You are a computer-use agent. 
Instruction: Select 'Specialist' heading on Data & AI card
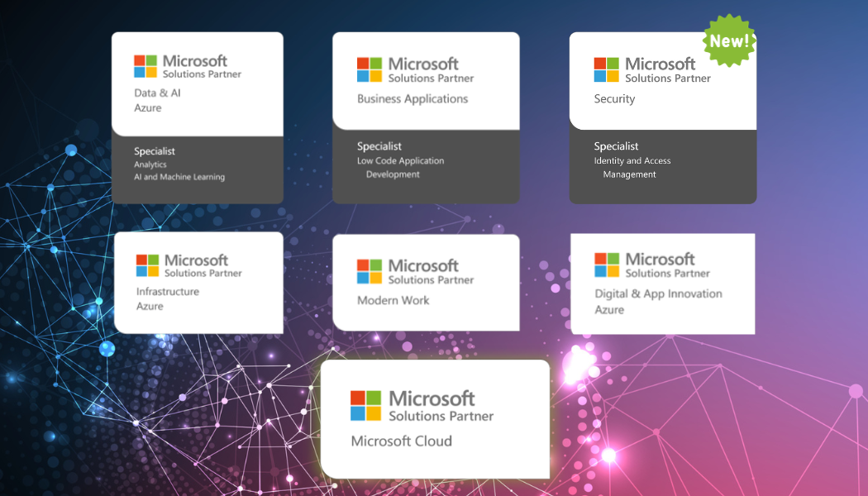tap(155, 151)
